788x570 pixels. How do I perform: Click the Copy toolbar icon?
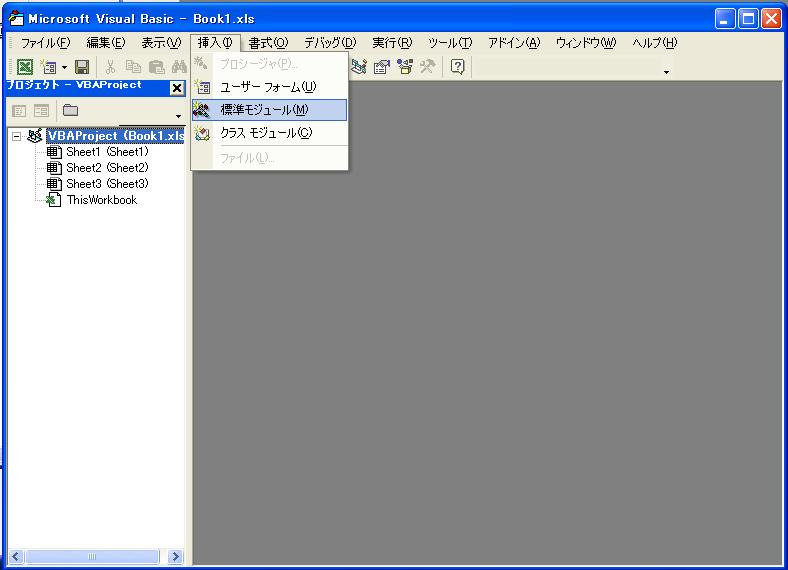[133, 66]
